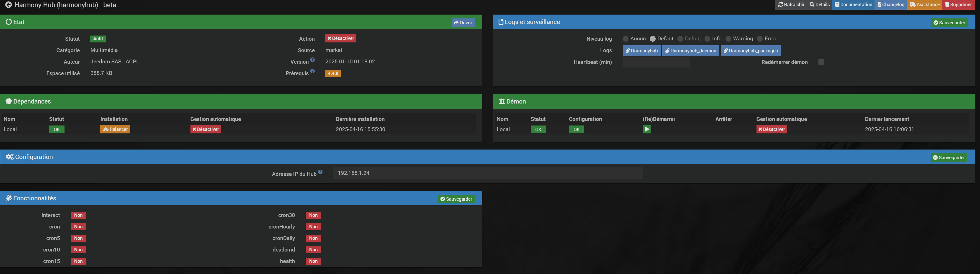Viewport: 980px width, 274px height.
Task: Click Relancer to reinstall dependencies
Action: (x=115, y=129)
